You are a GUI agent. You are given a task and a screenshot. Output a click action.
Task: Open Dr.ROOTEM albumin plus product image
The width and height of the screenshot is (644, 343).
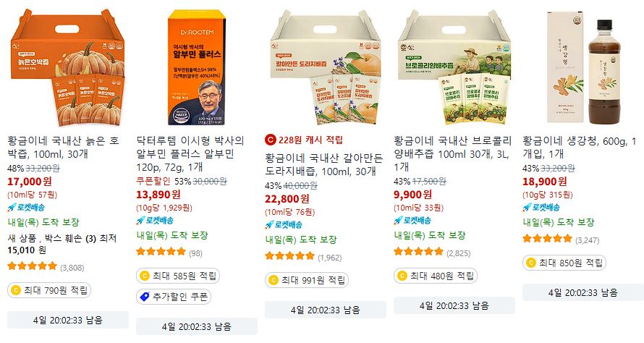196,68
